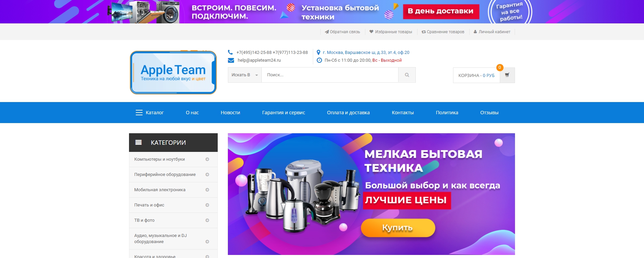Open the Отзывы menu item
This screenshot has height=258, width=644.
[489, 113]
